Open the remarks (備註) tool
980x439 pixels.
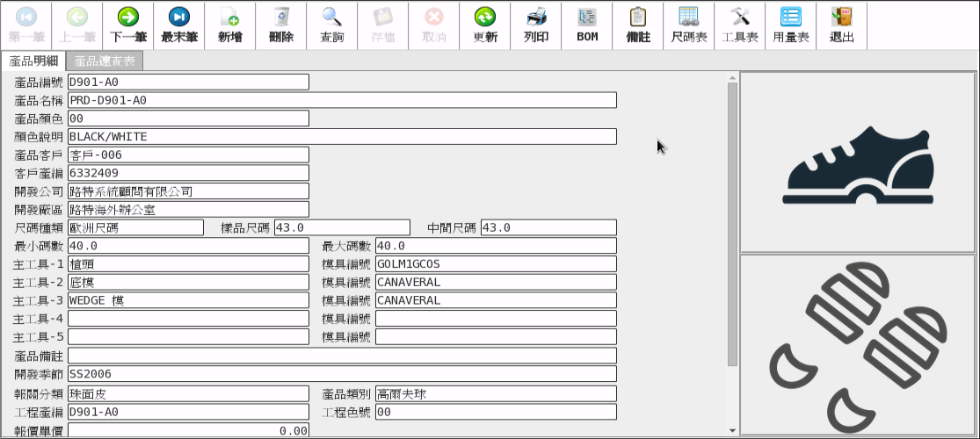coord(638,25)
